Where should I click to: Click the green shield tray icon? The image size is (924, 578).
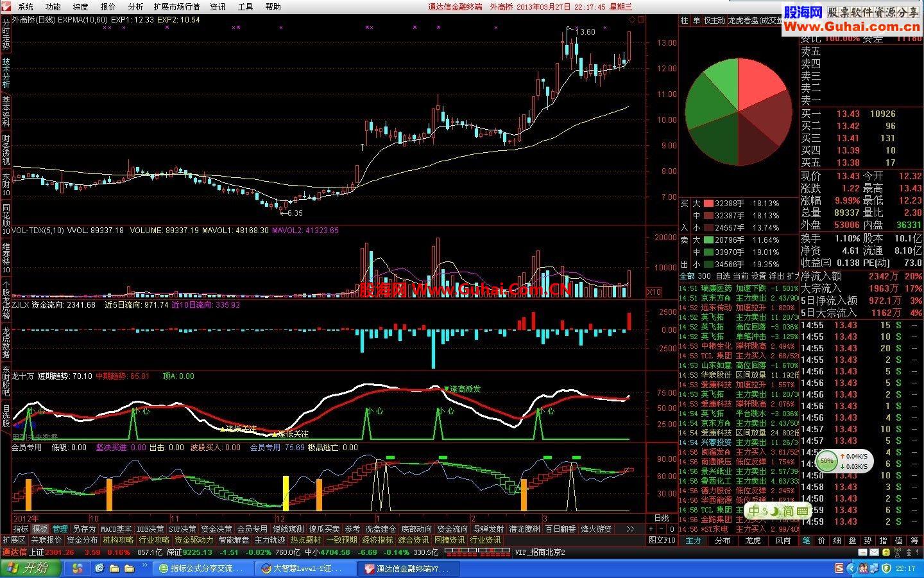[x=886, y=568]
